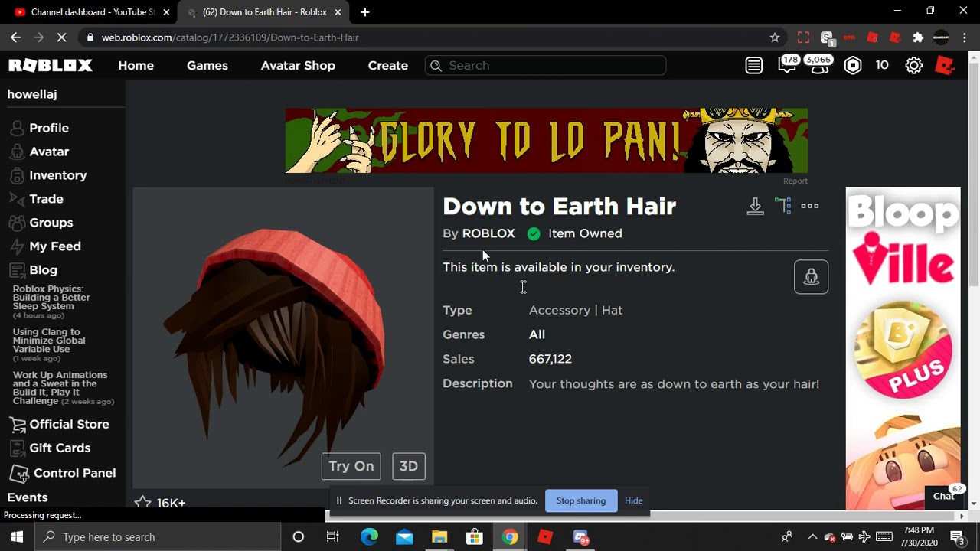The width and height of the screenshot is (980, 551).
Task: Open the ROBLOX creator link
Action: point(488,233)
